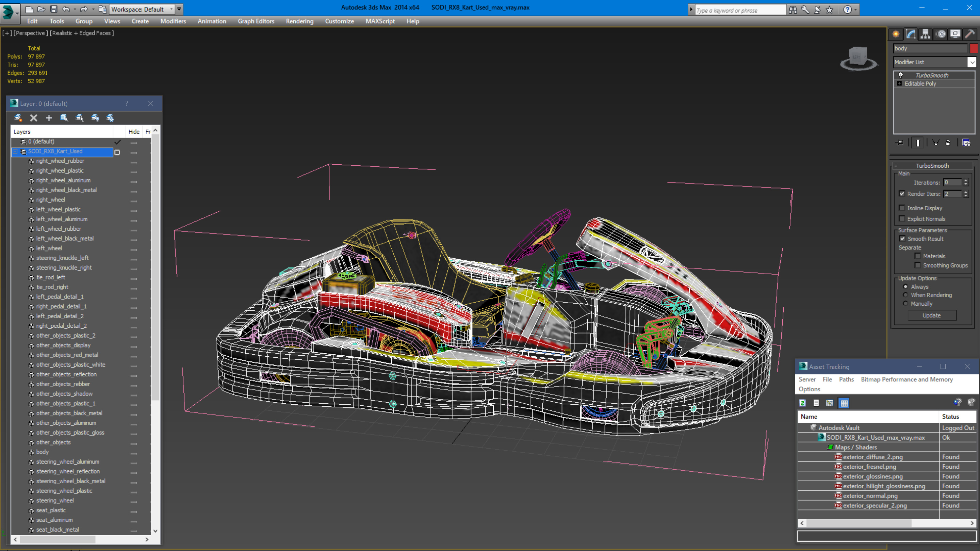This screenshot has height=551, width=980.
Task: Click the body object red color swatch
Action: 974,48
